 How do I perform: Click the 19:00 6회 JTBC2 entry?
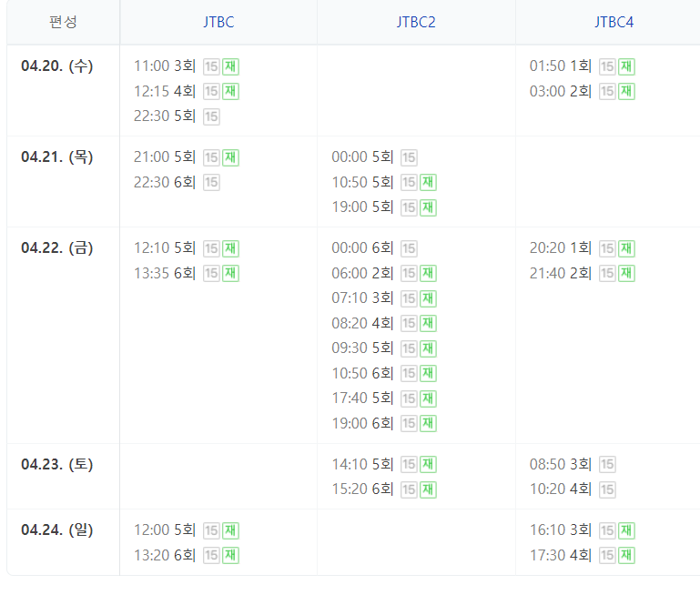(x=362, y=423)
